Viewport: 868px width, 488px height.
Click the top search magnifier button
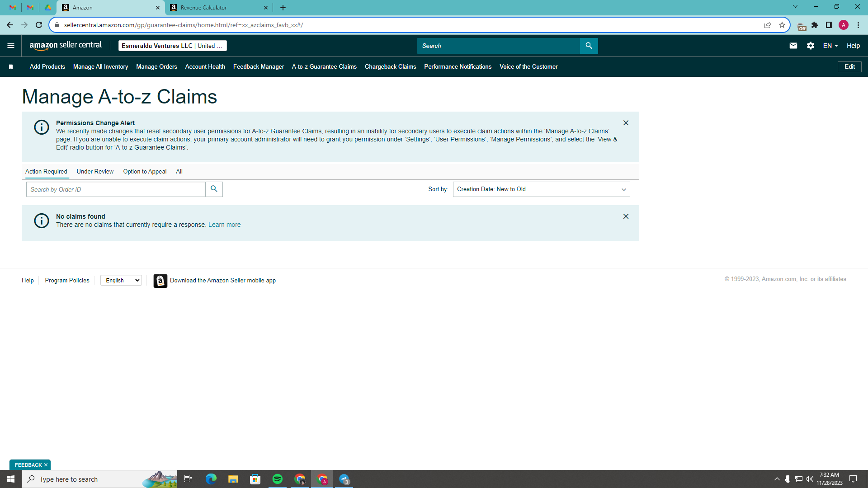tap(589, 46)
